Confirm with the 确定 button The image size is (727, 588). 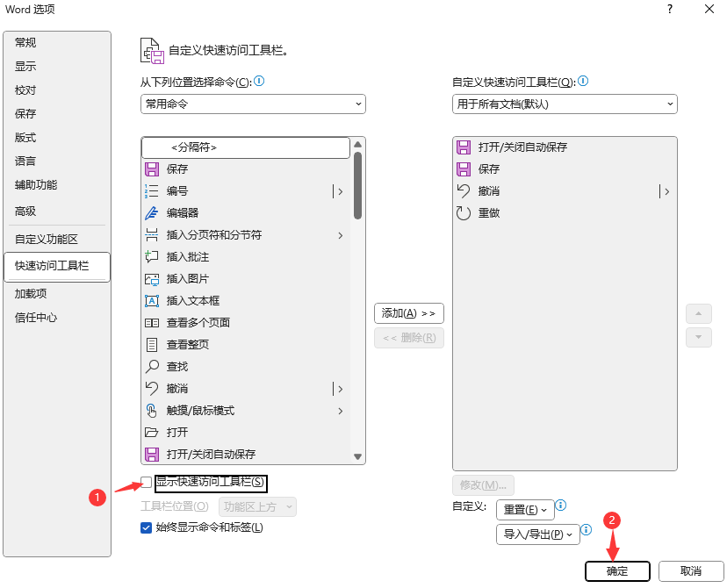point(616,571)
